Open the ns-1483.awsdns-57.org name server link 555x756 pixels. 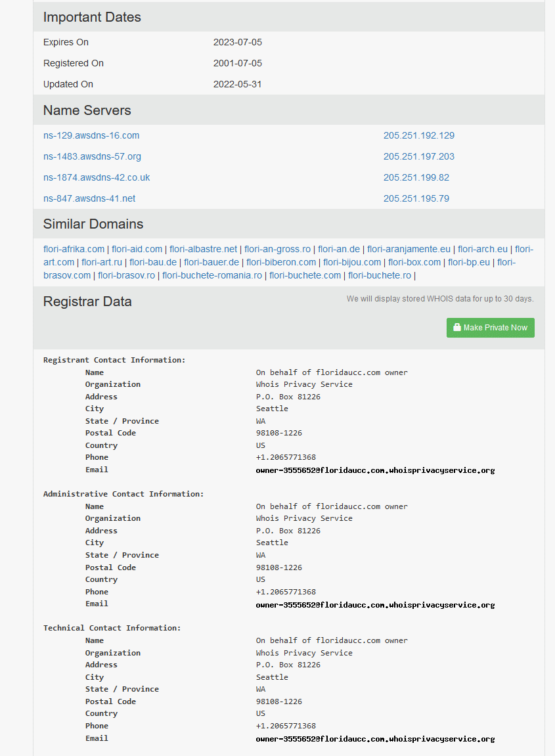(x=92, y=157)
